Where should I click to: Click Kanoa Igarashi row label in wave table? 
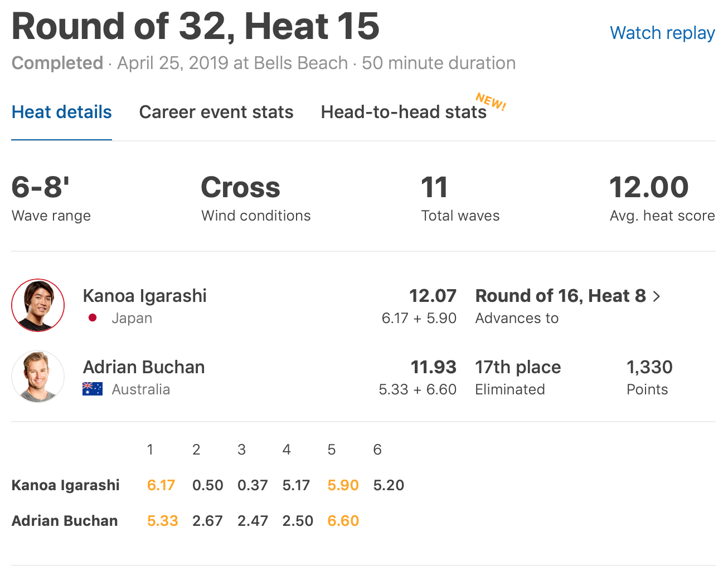click(66, 485)
